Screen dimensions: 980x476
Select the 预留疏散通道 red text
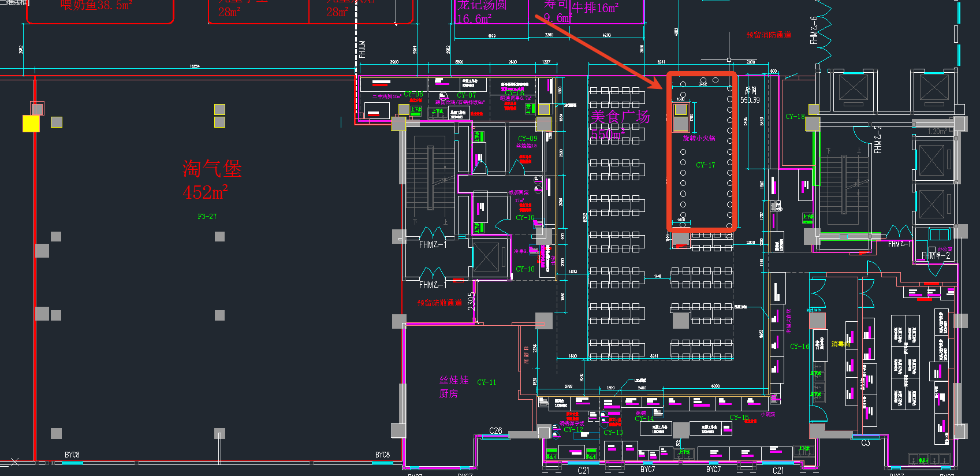click(439, 303)
